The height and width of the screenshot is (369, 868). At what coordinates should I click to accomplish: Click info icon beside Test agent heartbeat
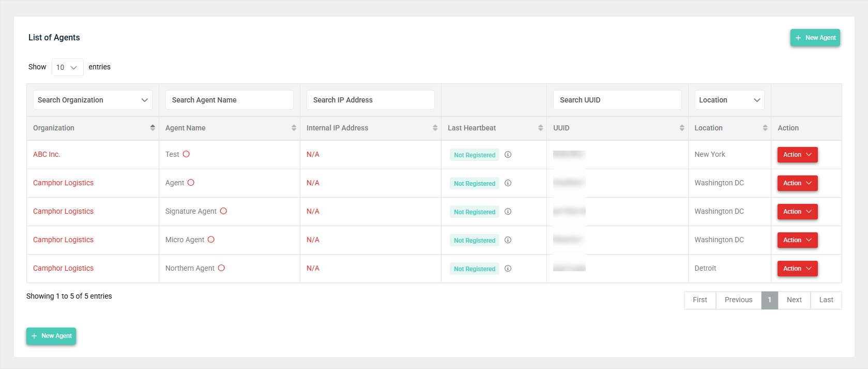(508, 155)
